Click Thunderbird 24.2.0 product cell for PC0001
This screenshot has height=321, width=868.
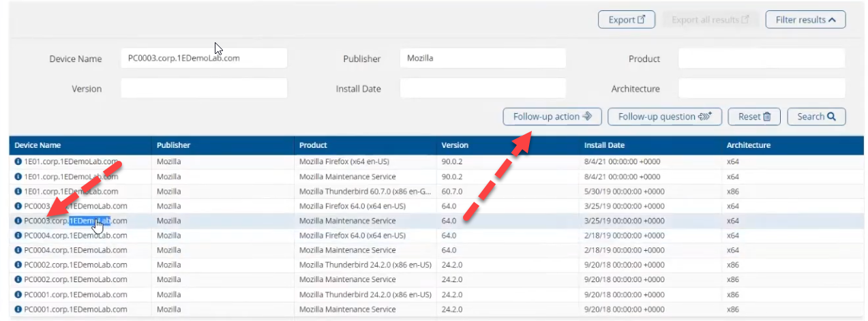point(365,294)
